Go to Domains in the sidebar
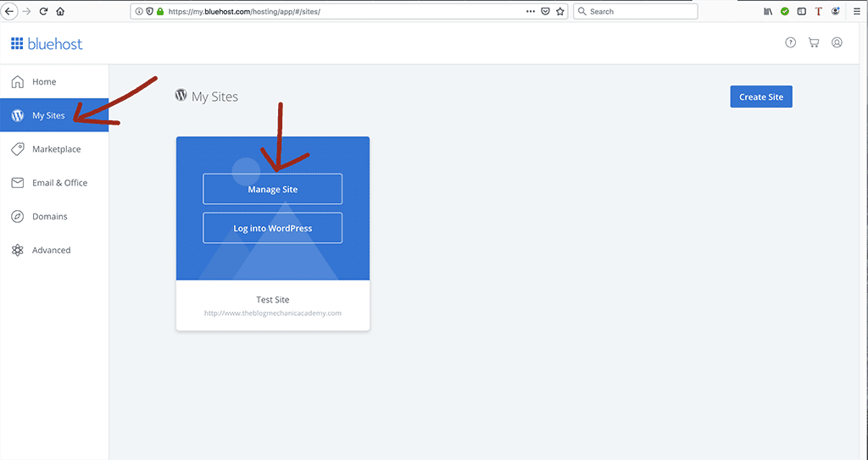The image size is (868, 460). (49, 217)
